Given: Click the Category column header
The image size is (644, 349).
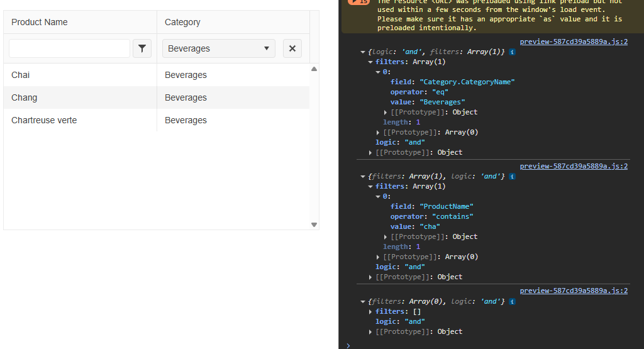Looking at the screenshot, I should pos(182,22).
